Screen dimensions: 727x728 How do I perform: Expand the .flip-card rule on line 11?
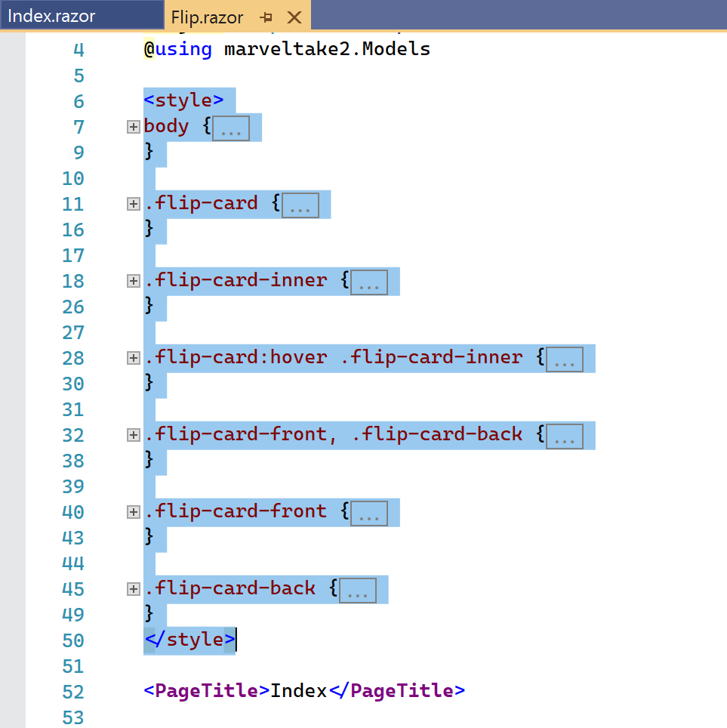point(133,204)
